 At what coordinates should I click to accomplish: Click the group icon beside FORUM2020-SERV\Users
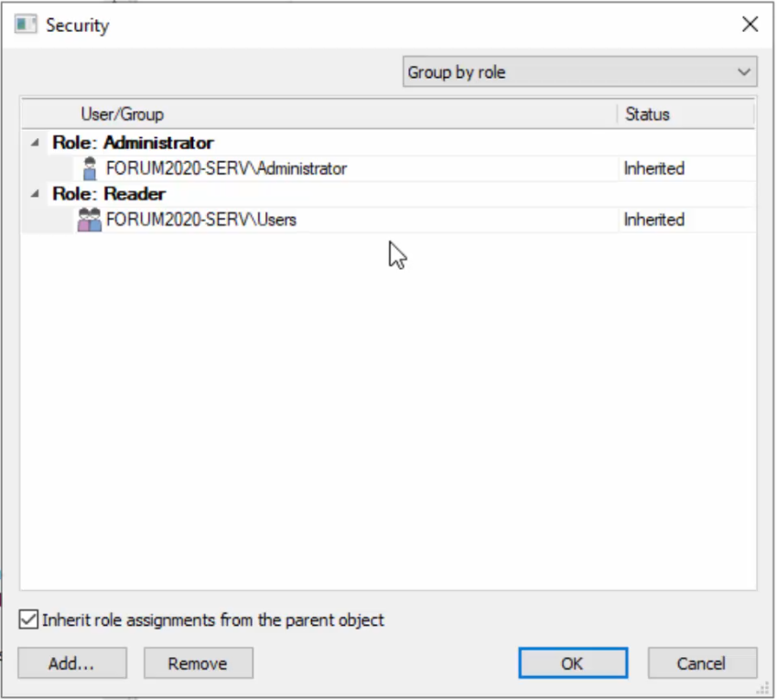(x=89, y=220)
